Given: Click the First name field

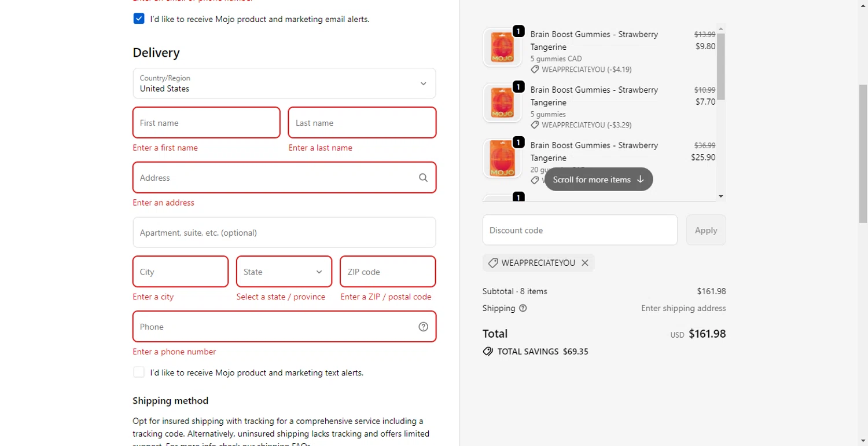Looking at the screenshot, I should tap(207, 123).
